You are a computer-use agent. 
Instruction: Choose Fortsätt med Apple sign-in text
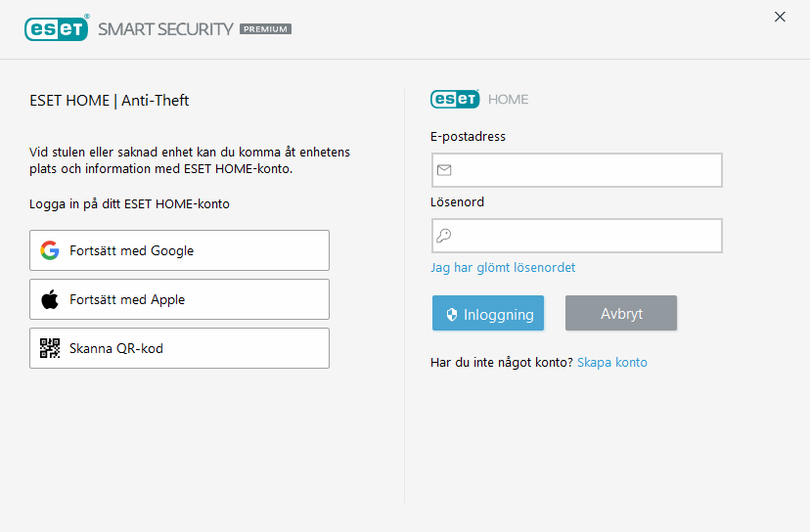pos(127,299)
